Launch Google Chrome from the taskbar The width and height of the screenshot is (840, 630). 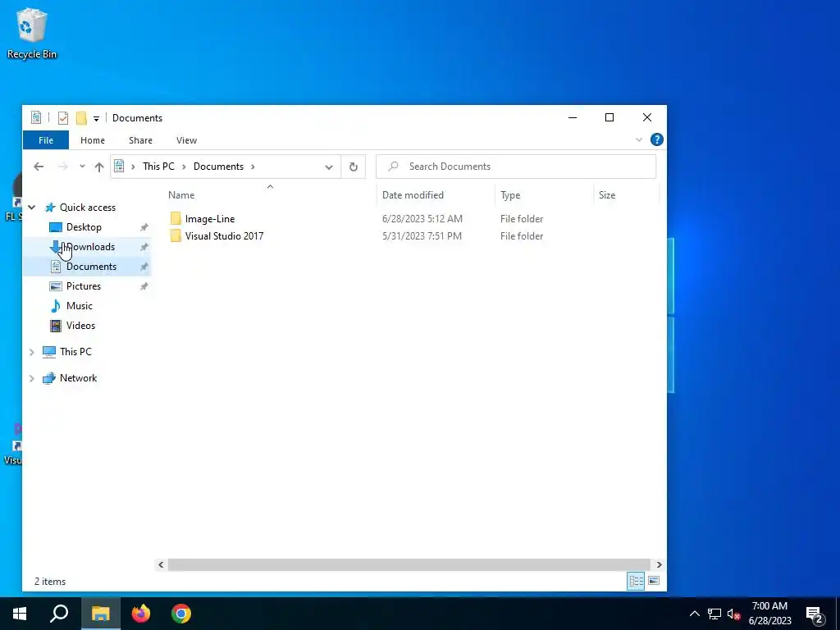181,614
